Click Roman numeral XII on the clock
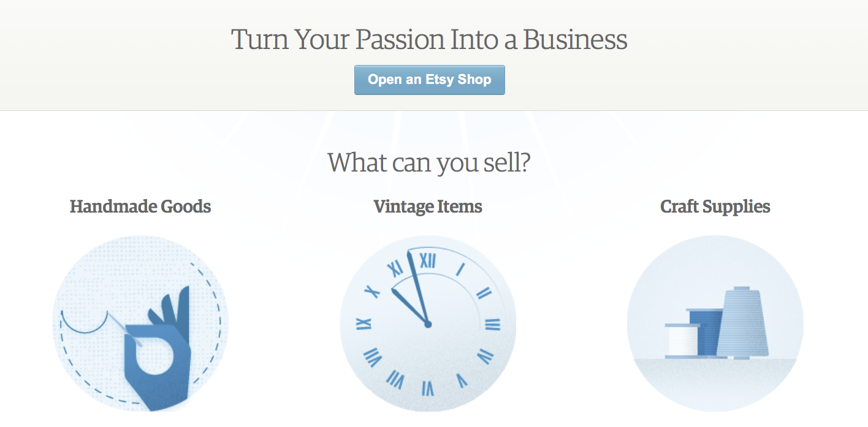 (x=427, y=261)
